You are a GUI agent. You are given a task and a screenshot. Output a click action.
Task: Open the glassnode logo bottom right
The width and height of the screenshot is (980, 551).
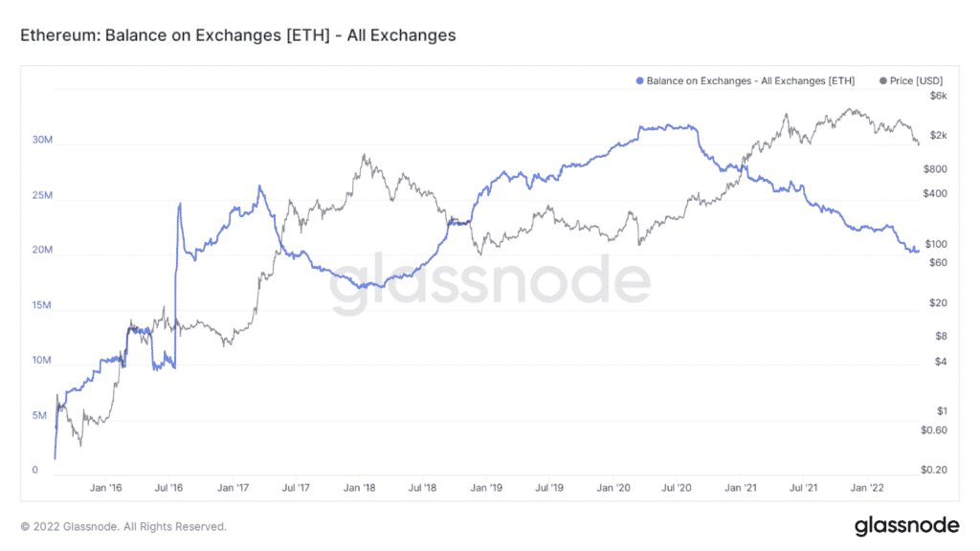point(906,525)
